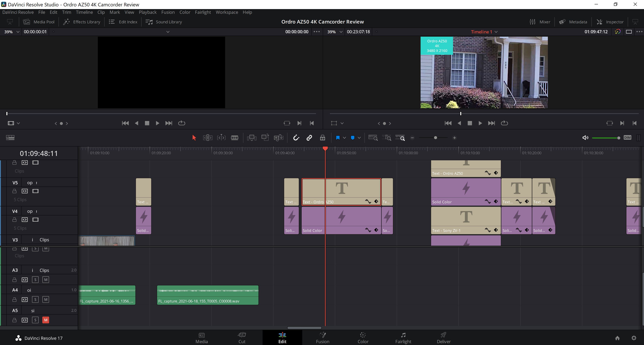
Task: Stop playback in timeline viewer
Action: [x=470, y=123]
